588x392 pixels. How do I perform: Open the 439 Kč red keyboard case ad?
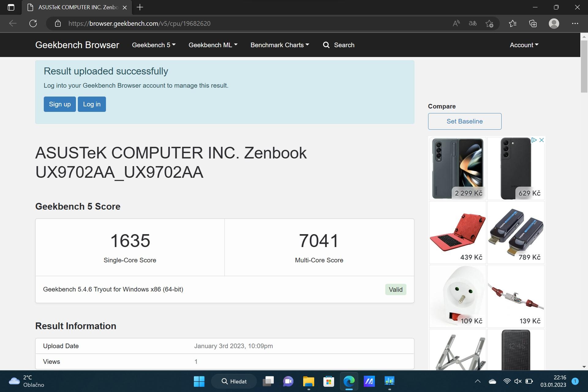[458, 232]
